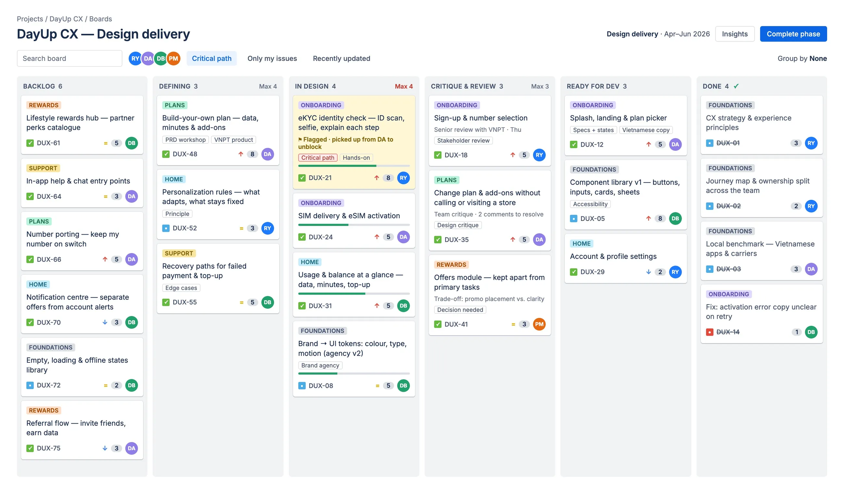Enable the Recently updated filter

pos(341,58)
